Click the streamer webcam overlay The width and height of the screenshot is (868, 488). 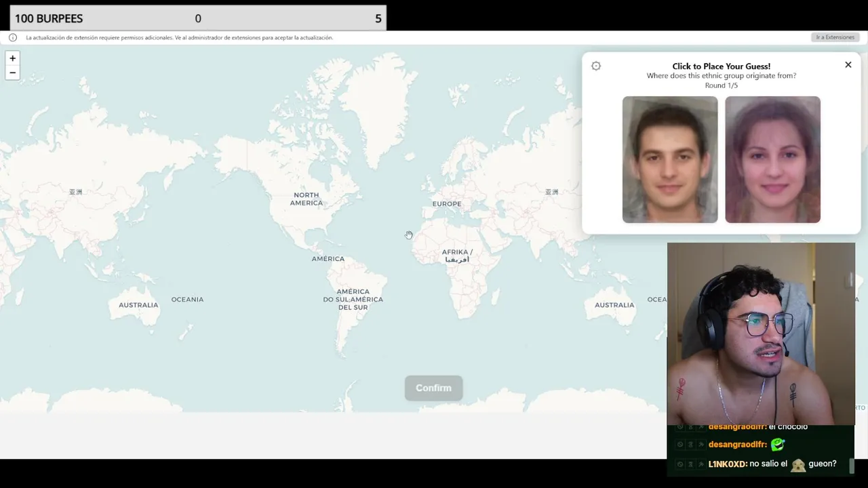click(761, 333)
